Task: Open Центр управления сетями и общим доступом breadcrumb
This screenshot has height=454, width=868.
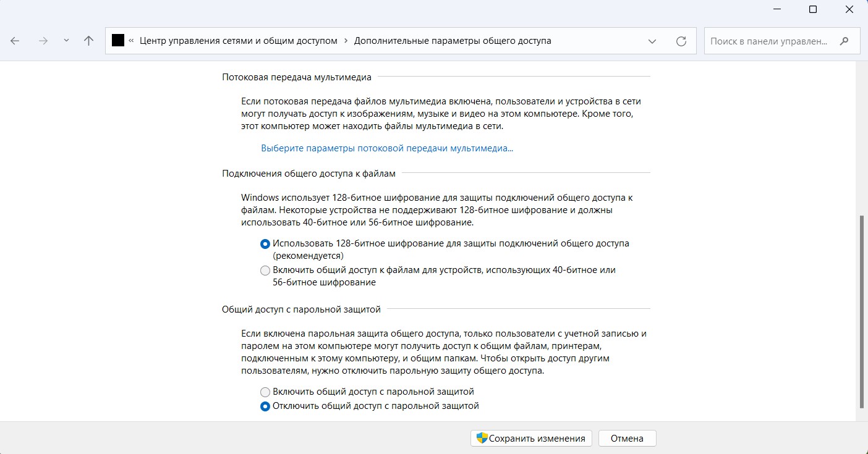Action: pos(239,41)
